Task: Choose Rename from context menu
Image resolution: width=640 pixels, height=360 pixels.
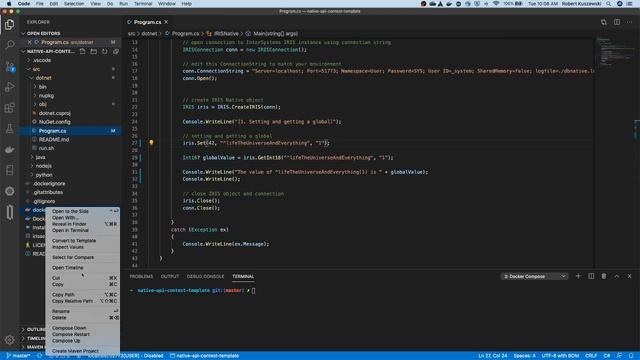Action: 83,311
